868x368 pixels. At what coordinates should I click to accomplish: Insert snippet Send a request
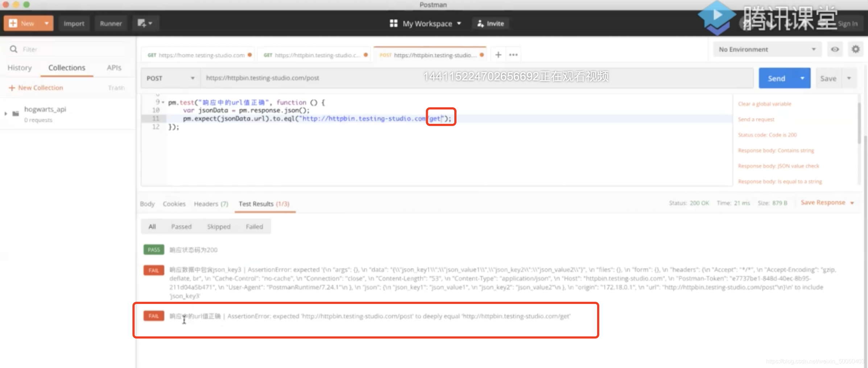point(756,120)
